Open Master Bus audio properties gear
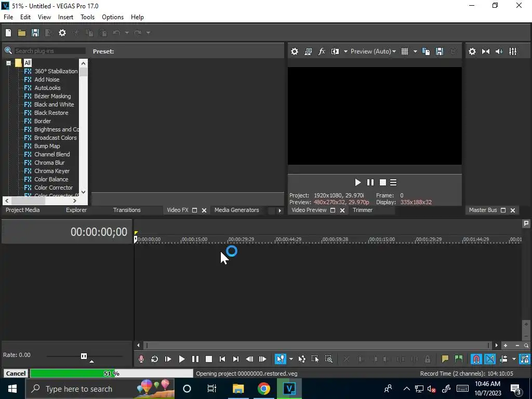Image resolution: width=532 pixels, height=399 pixels. coord(472,51)
